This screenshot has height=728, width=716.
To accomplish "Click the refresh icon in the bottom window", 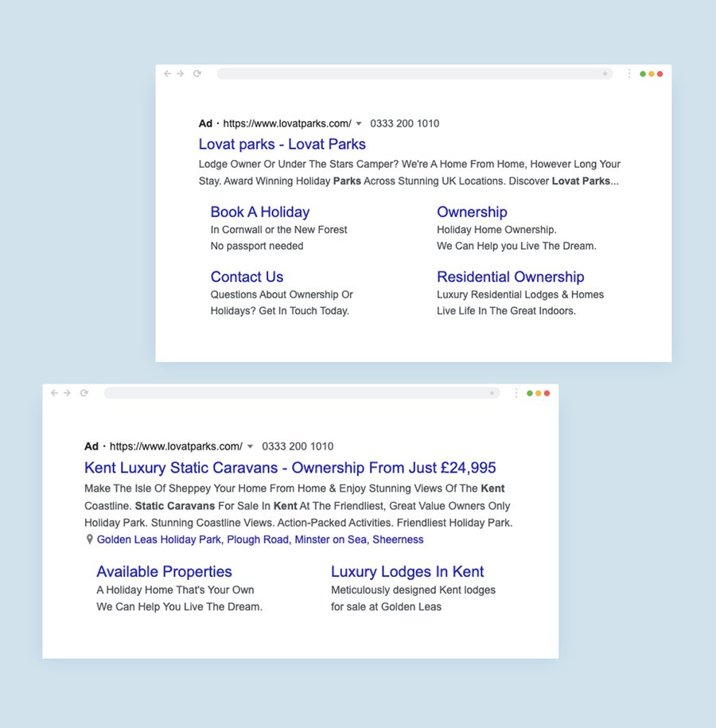I will click(84, 392).
